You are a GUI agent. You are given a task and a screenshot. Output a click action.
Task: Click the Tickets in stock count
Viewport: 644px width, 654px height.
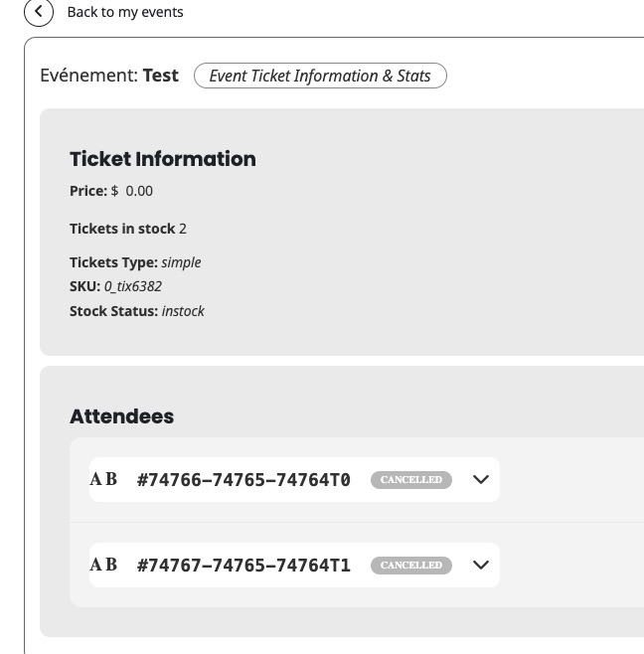click(183, 229)
